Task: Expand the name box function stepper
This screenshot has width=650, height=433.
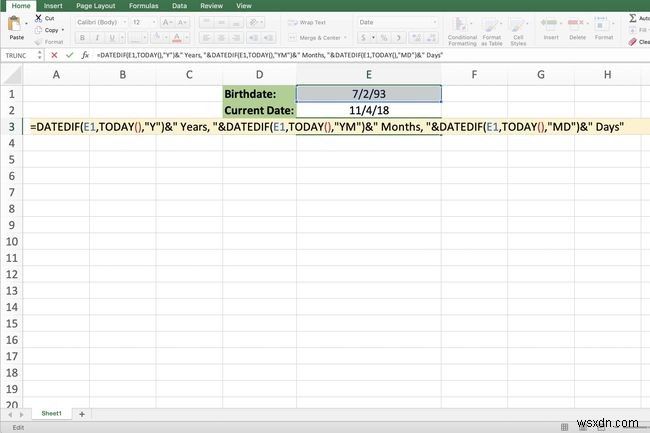Action: (40, 55)
